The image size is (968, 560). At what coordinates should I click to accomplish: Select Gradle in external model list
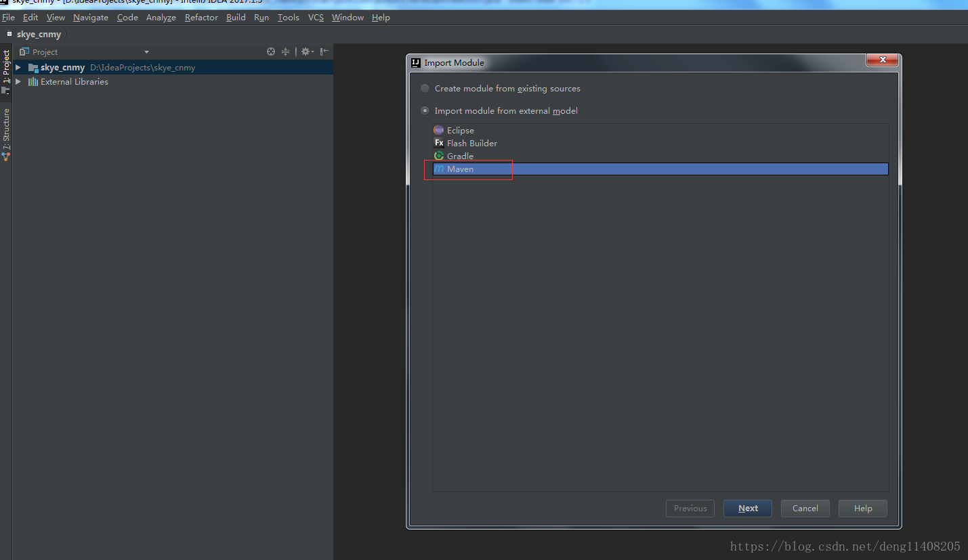tap(660, 156)
